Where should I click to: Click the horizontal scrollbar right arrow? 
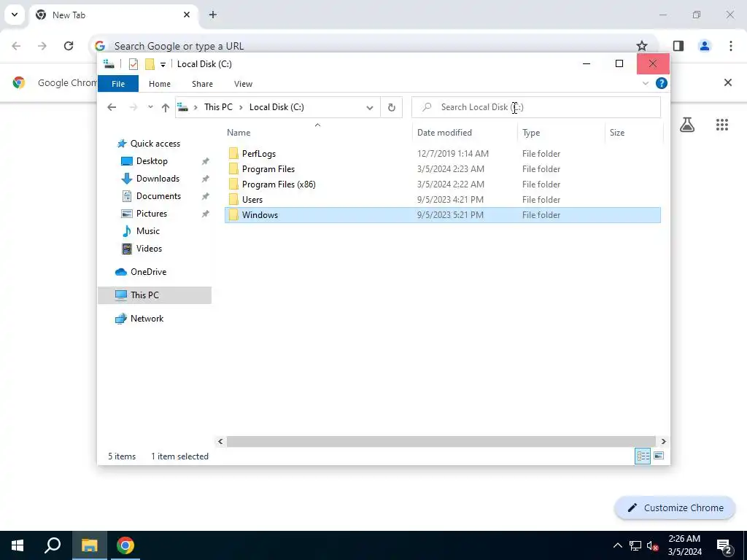pyautogui.click(x=663, y=441)
